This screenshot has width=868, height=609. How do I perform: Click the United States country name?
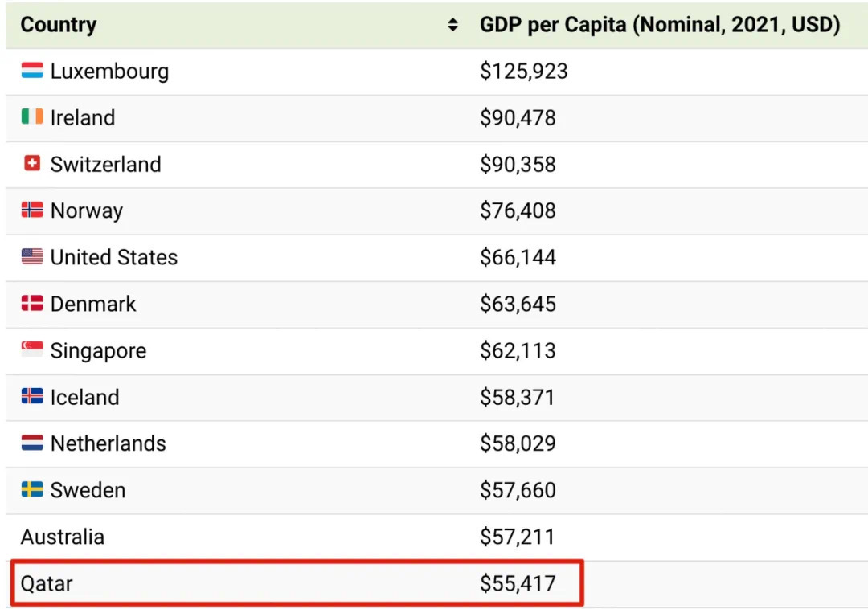pyautogui.click(x=114, y=257)
